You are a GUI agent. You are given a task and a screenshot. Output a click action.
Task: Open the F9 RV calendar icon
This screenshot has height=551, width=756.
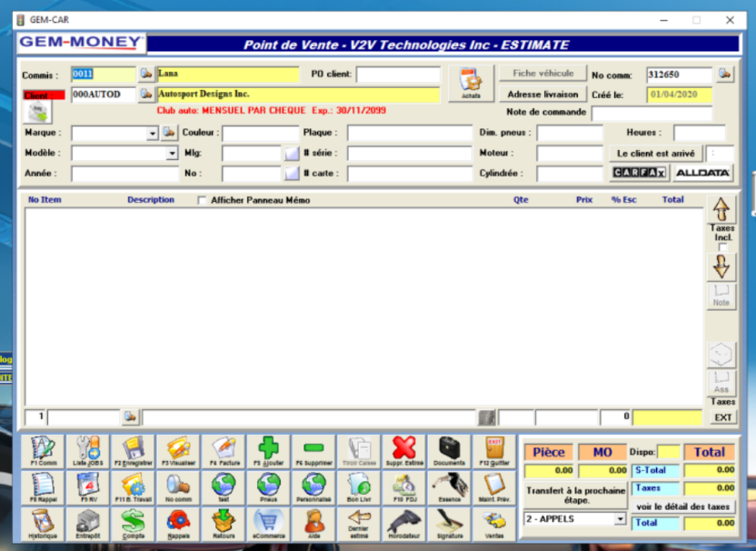click(x=88, y=487)
